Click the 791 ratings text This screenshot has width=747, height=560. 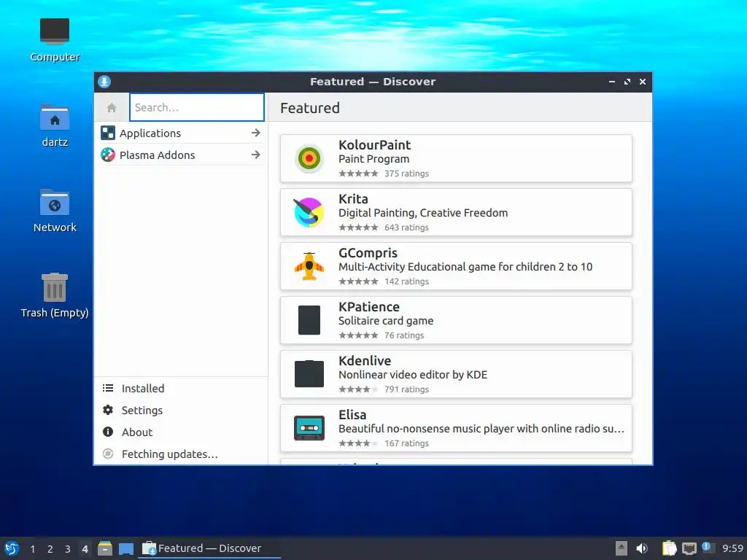[406, 389]
